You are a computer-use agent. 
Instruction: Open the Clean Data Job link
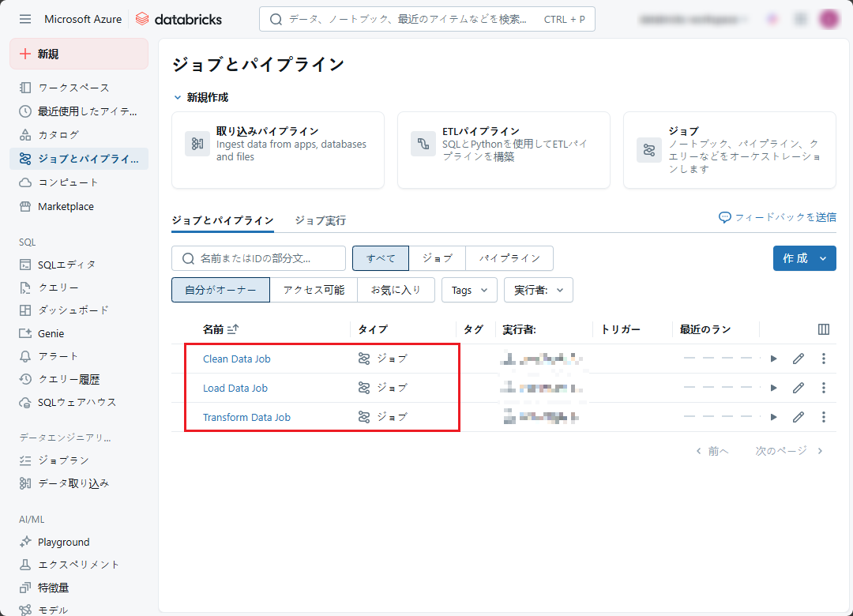236,359
